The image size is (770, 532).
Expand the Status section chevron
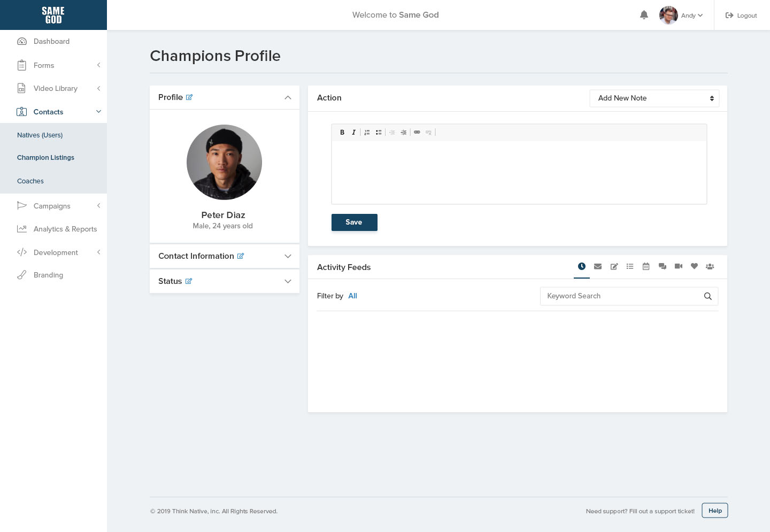[x=288, y=281]
